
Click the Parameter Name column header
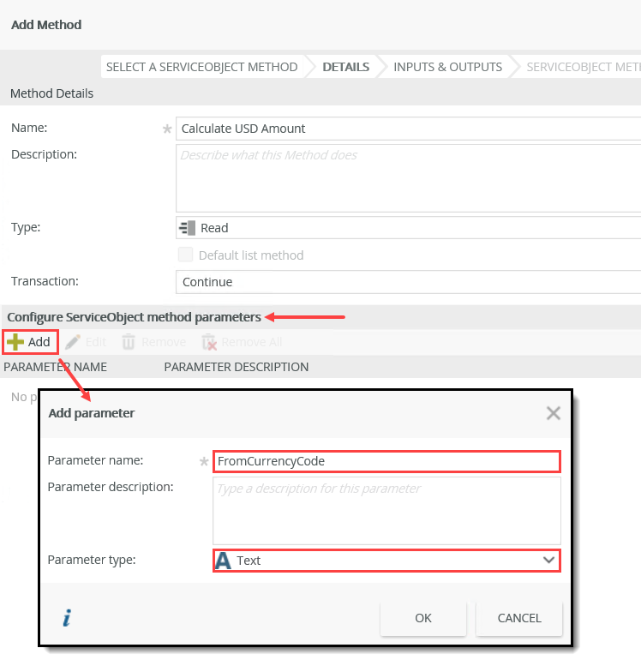(55, 367)
